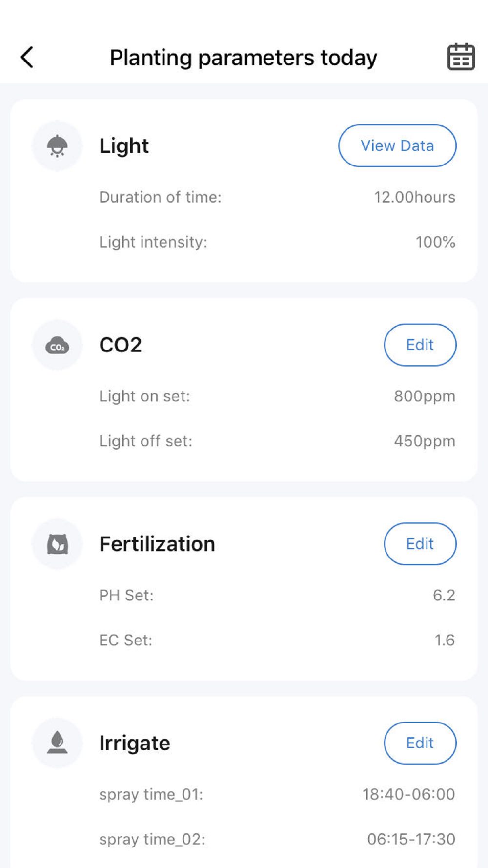Edit the Fertilization settings
Viewport: 488px width, 868px height.
pyautogui.click(x=420, y=544)
